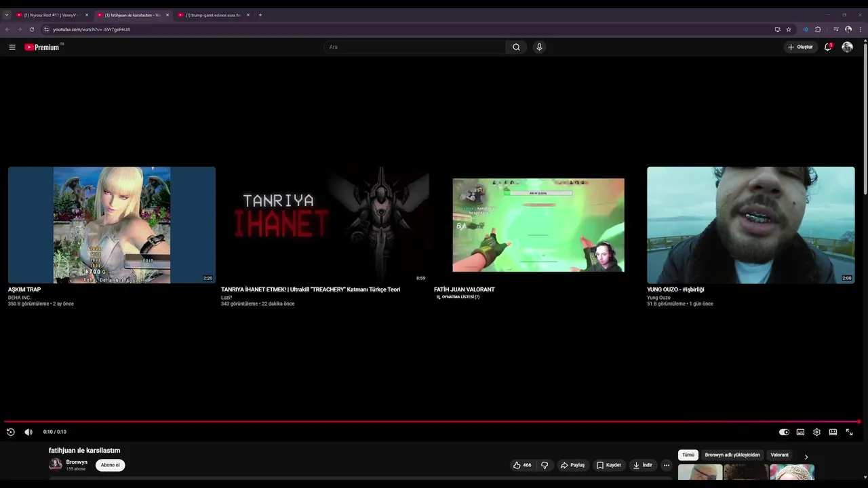Go back with browser back arrow

pyautogui.click(x=7, y=29)
